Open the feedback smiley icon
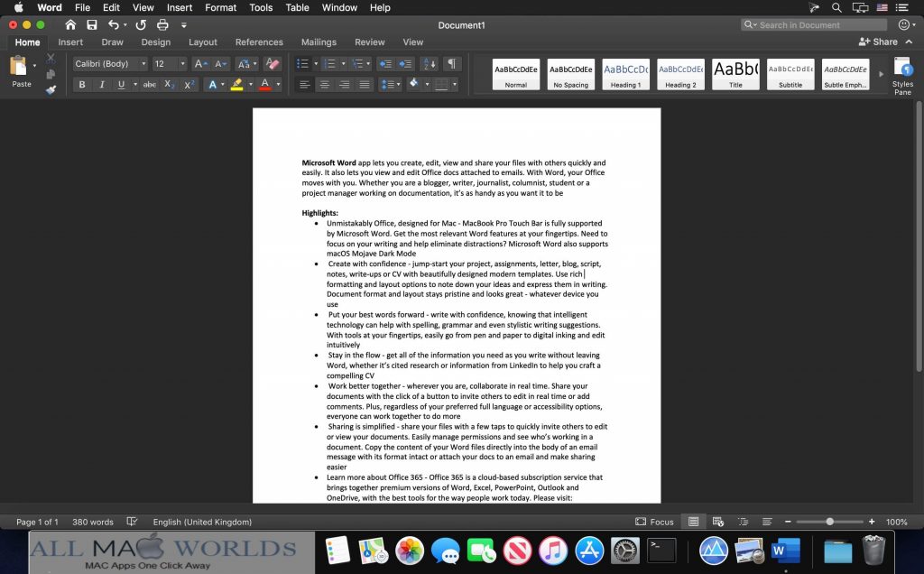The width and height of the screenshot is (924, 574). pos(904,24)
